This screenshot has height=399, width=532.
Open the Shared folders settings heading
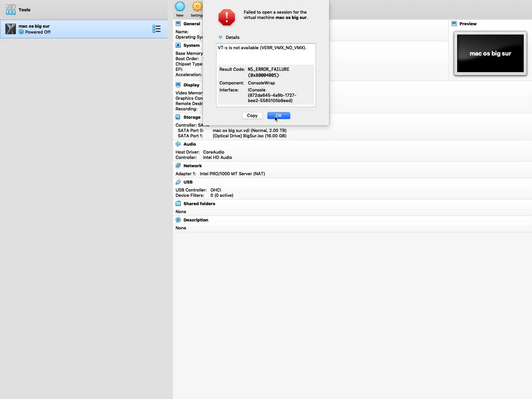click(x=199, y=203)
